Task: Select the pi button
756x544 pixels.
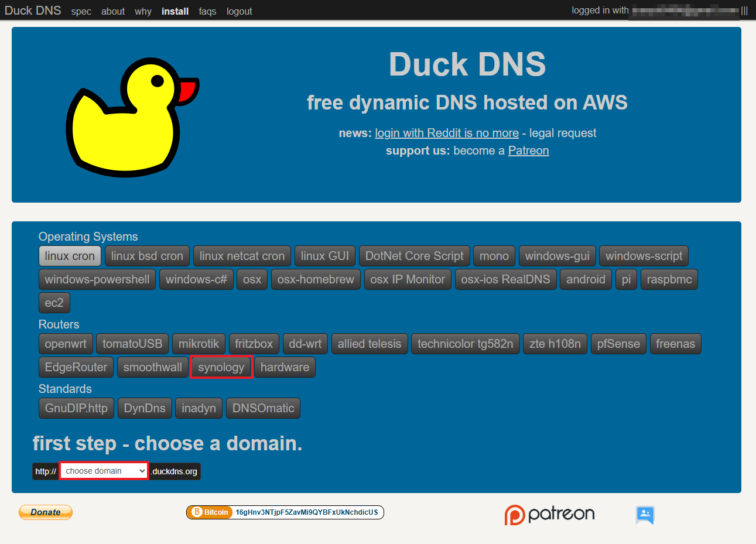Action: pos(626,279)
